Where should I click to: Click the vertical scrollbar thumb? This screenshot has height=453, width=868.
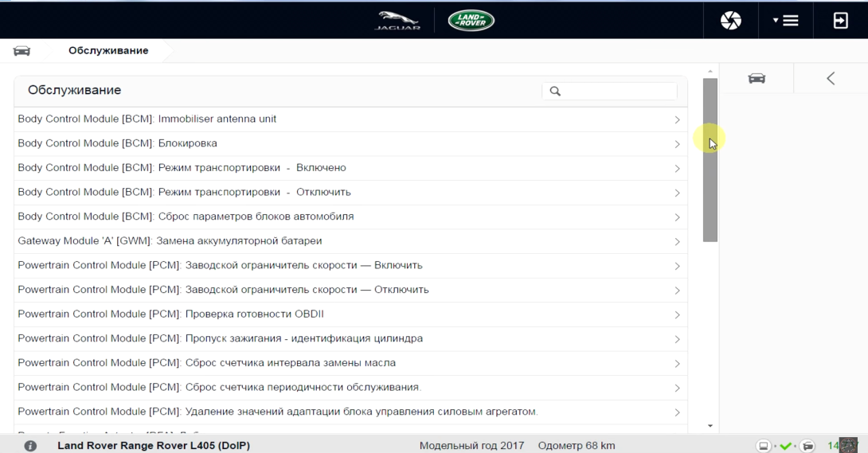710,160
